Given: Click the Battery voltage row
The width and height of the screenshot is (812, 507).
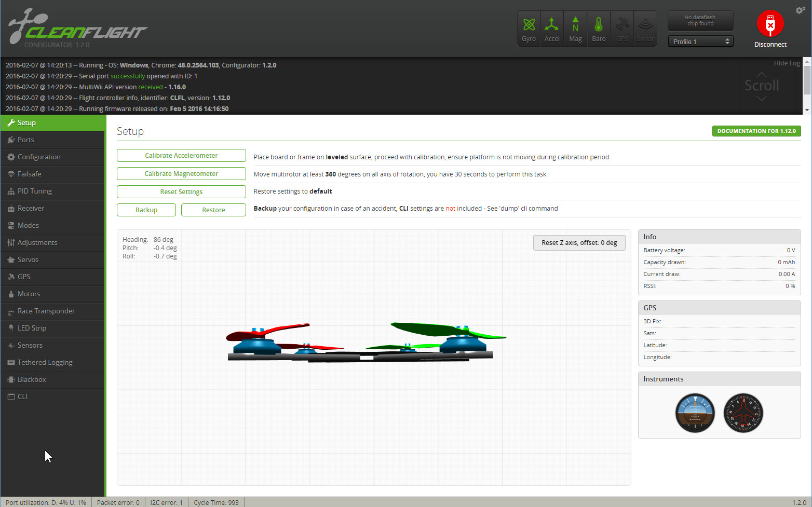Looking at the screenshot, I should coord(719,250).
